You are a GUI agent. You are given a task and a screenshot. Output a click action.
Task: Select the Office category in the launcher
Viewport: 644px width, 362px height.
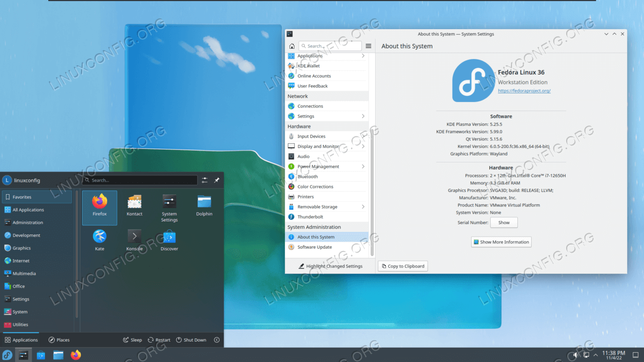36,286
